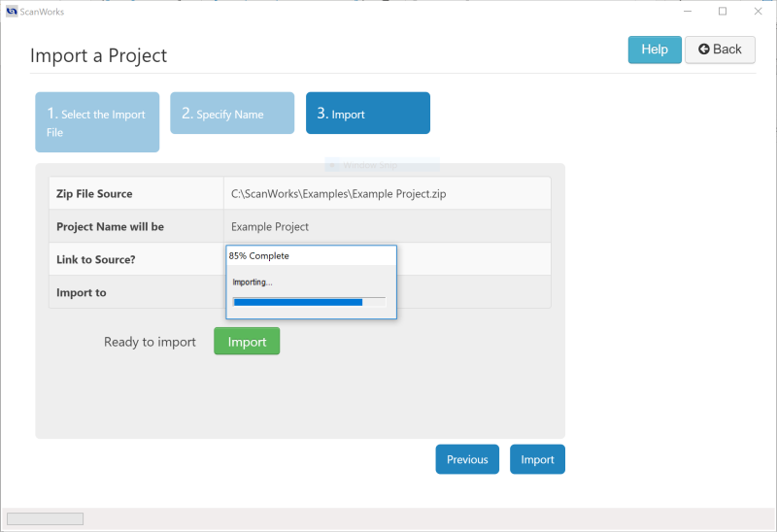The height and width of the screenshot is (532, 777).
Task: Click the blue Import button at bottom
Action: pyautogui.click(x=538, y=459)
